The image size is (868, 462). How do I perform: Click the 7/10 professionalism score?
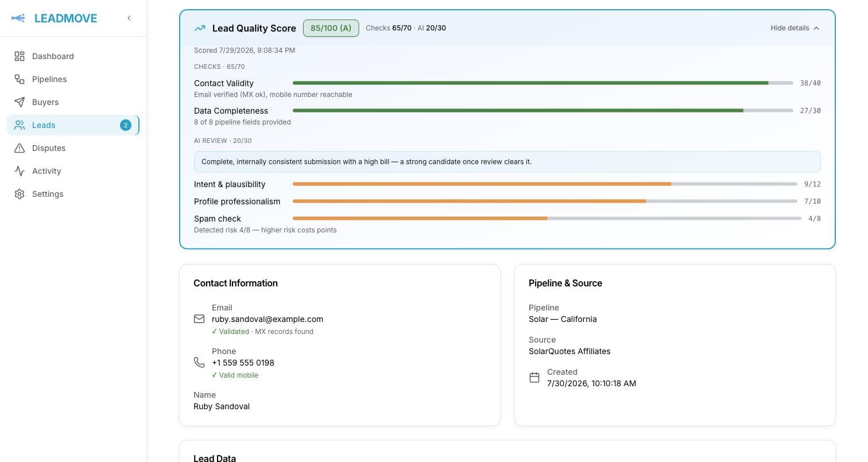click(812, 201)
